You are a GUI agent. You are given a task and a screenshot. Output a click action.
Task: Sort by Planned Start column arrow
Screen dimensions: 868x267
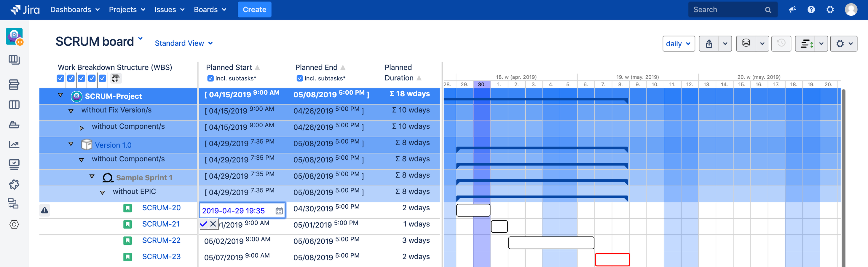(x=257, y=67)
